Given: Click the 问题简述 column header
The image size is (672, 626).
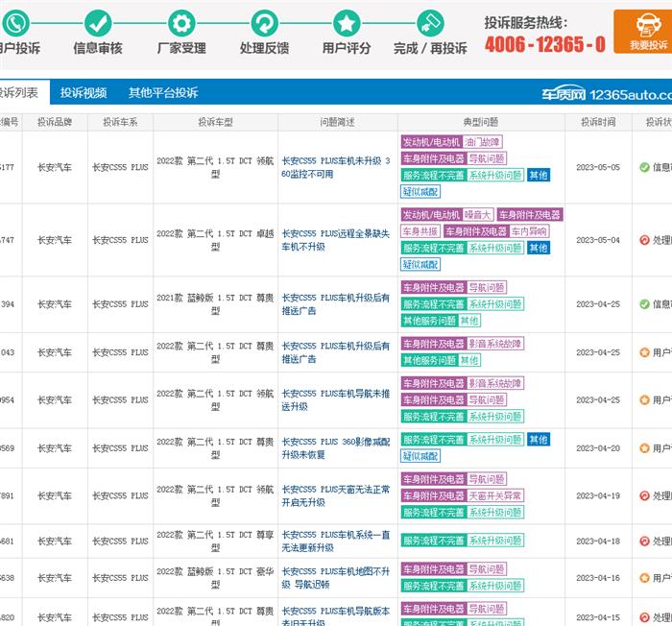Looking at the screenshot, I should tap(338, 122).
